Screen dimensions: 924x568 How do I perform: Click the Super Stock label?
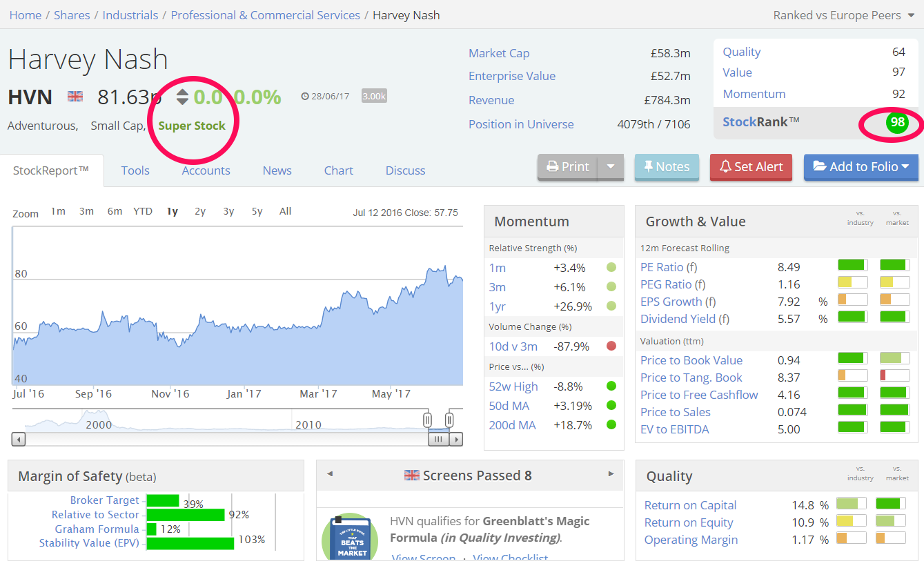pyautogui.click(x=192, y=126)
